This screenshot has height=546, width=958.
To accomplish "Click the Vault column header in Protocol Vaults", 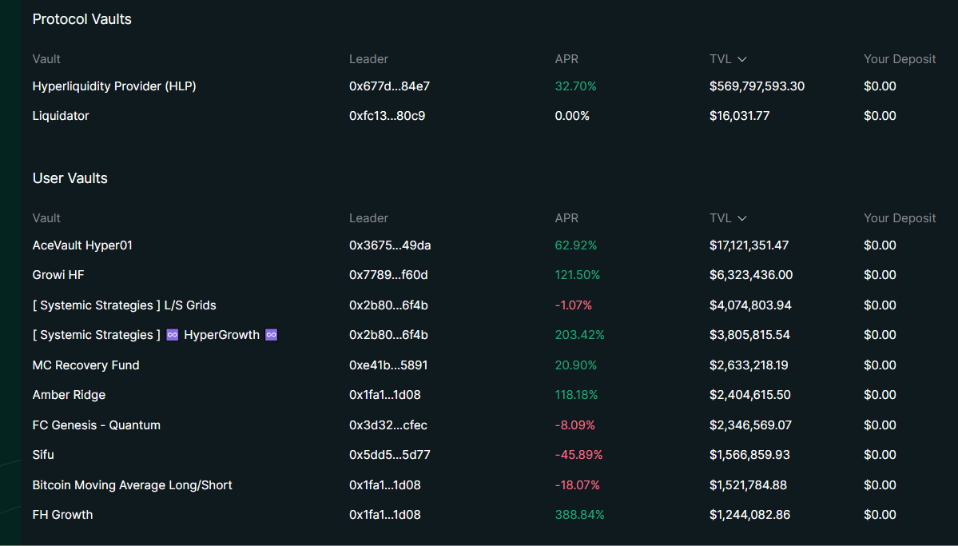I will 46,59.
